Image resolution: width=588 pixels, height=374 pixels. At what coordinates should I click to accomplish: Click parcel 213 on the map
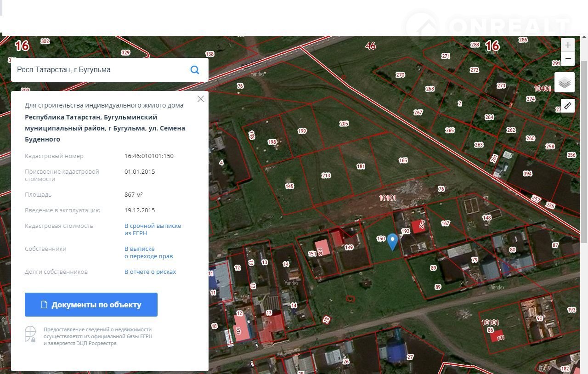pos(326,176)
